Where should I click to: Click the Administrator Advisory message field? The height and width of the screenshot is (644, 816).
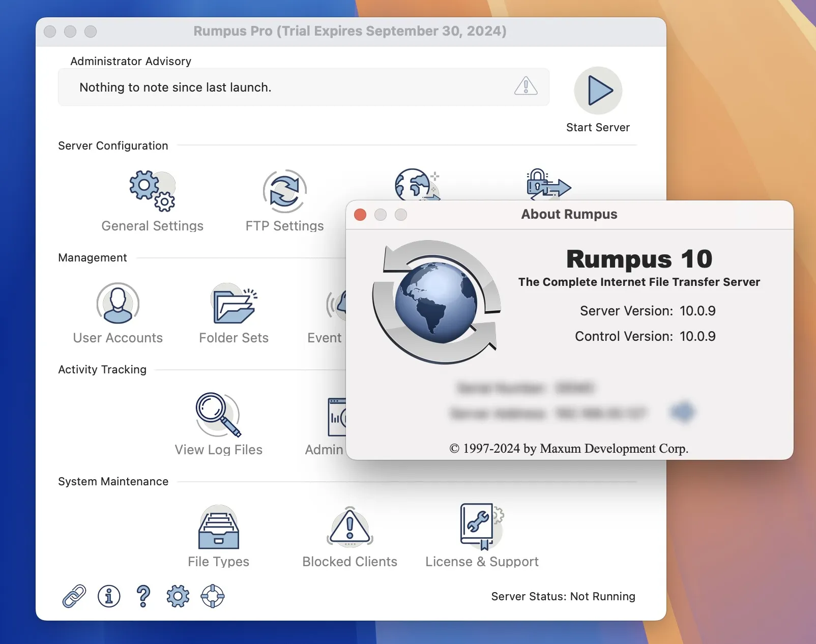tap(304, 87)
